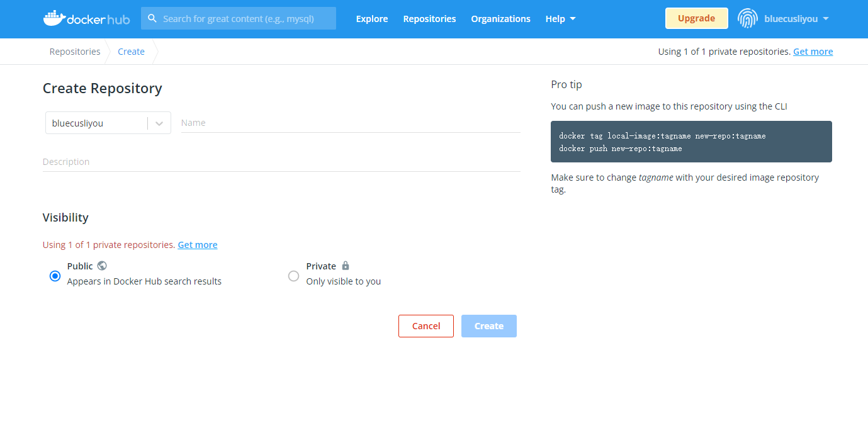Click 'Only visible to you' text
This screenshot has height=423, width=868.
coord(344,281)
